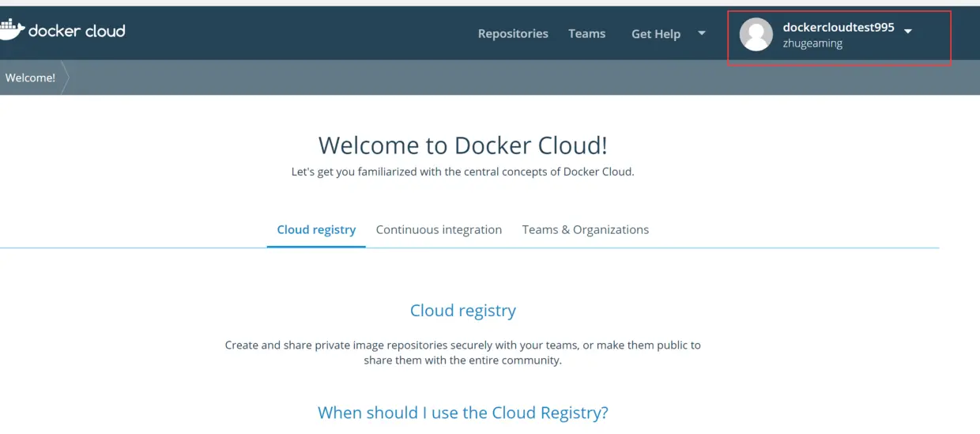Viewport: 980px width, 434px height.
Task: Click the 'Let's get you familiarized' subtitle
Action: point(462,172)
